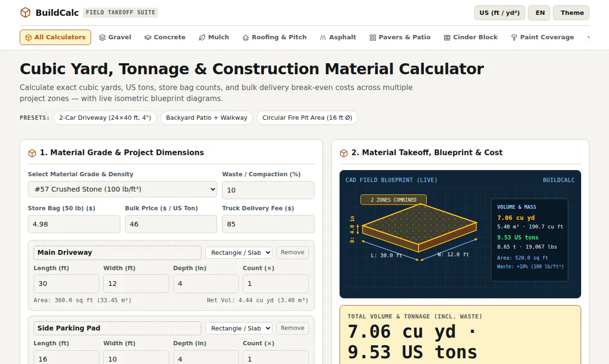The height and width of the screenshot is (364, 609).
Task: Toggle the Theme button
Action: point(571,13)
